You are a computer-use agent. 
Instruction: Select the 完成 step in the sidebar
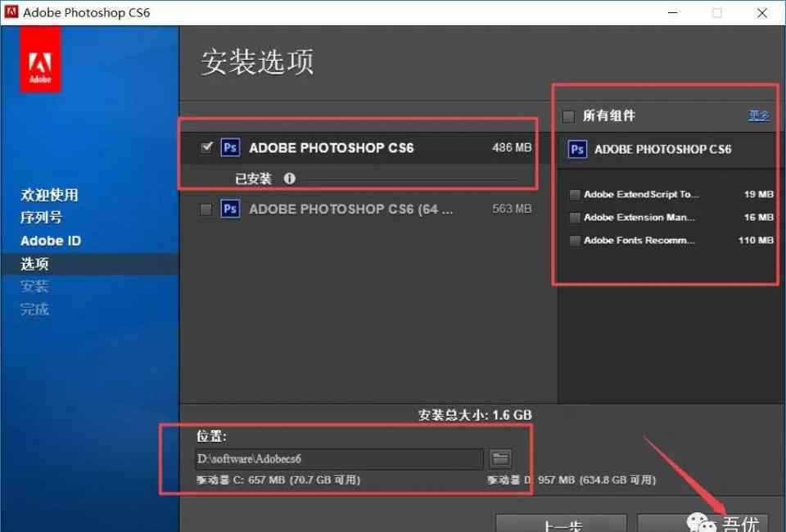click(x=34, y=309)
